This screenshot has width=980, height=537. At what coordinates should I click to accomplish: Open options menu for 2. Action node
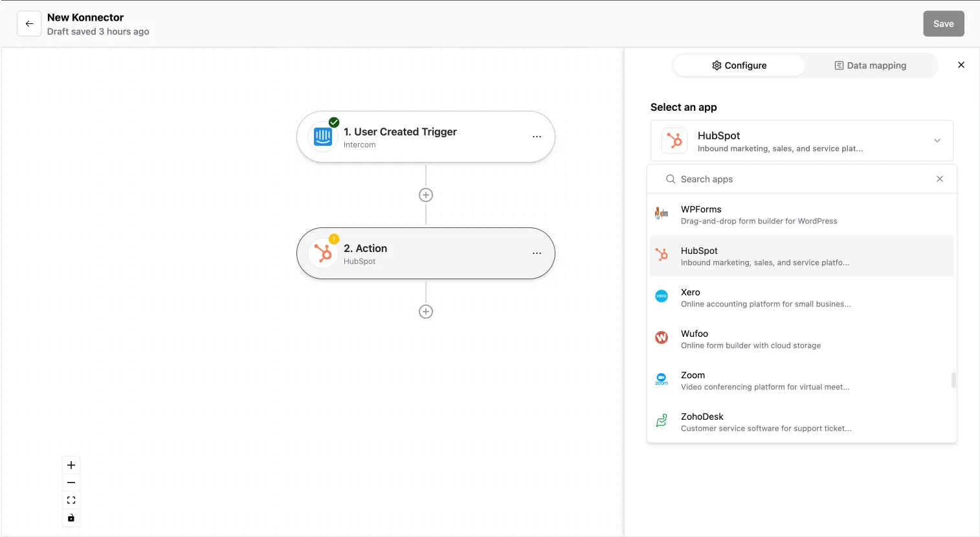(537, 253)
